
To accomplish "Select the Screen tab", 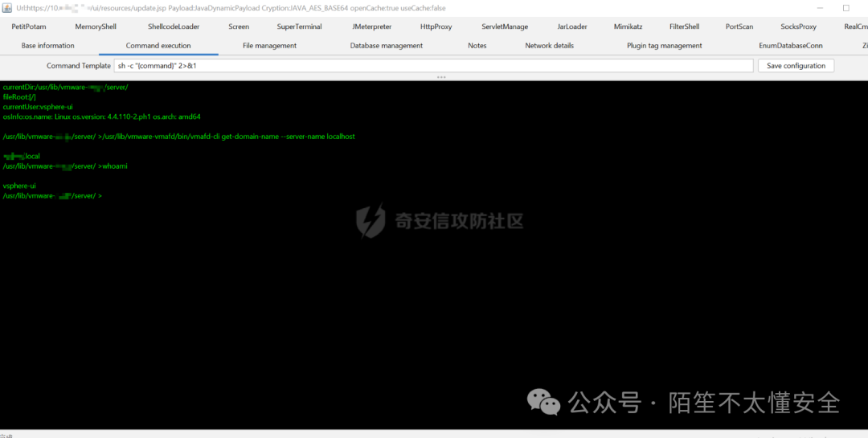I will (x=239, y=27).
